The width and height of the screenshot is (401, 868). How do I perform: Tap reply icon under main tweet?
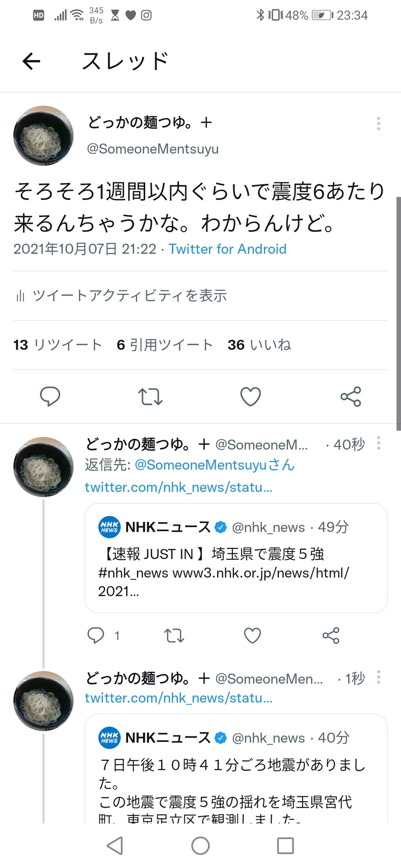coord(50,396)
